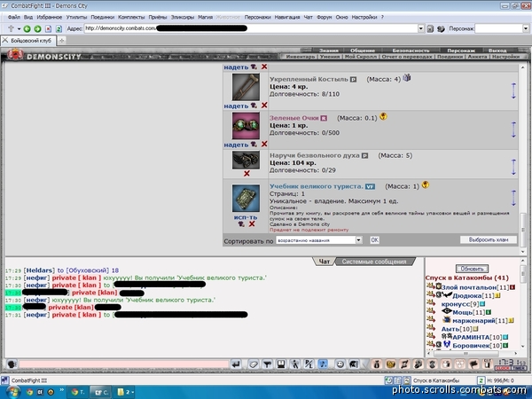Click the chat message input field

(124, 364)
